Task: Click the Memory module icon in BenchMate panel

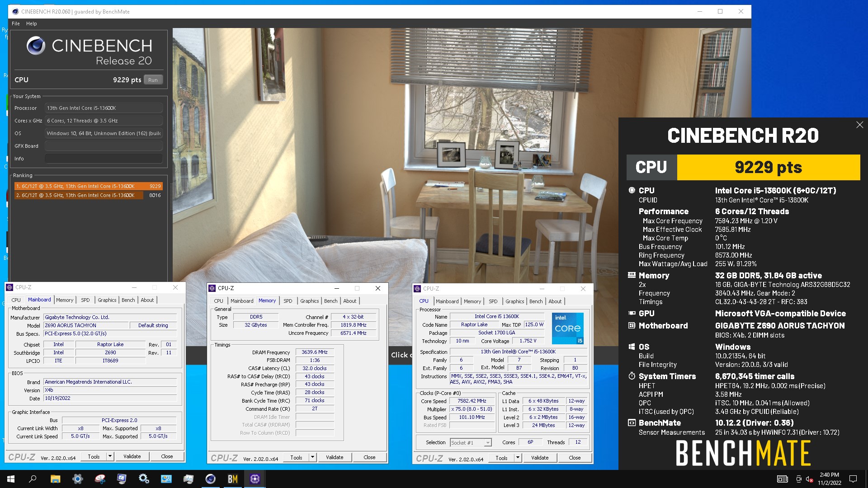Action: [632, 275]
